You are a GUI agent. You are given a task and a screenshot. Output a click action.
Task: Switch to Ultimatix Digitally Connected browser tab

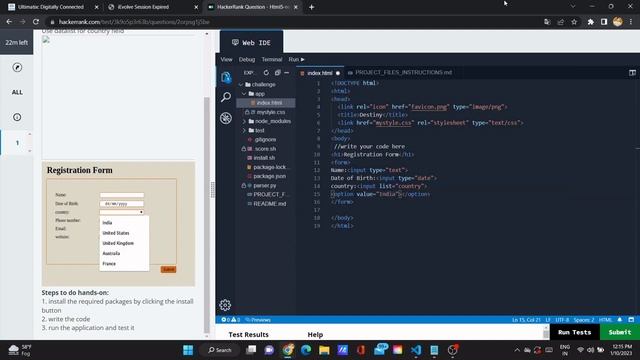coord(51,7)
